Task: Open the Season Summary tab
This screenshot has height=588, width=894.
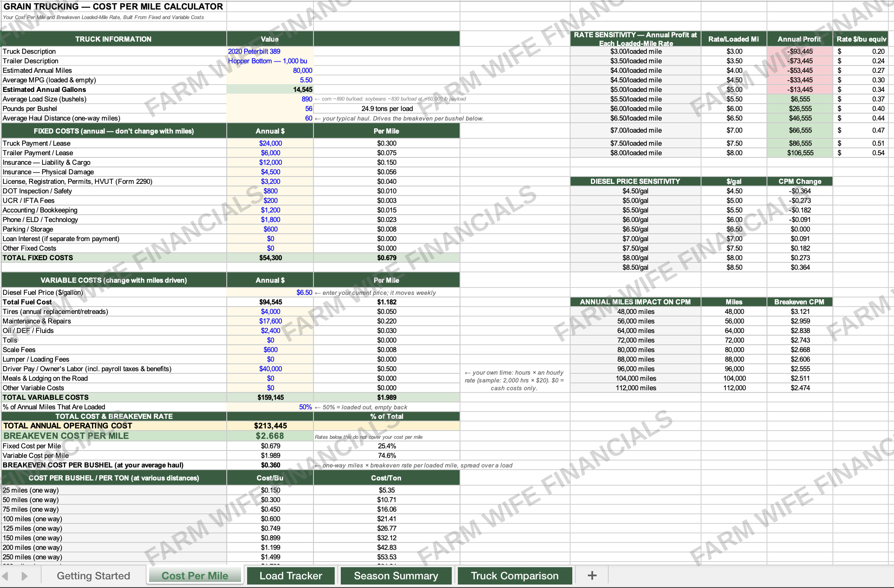Action: click(396, 576)
